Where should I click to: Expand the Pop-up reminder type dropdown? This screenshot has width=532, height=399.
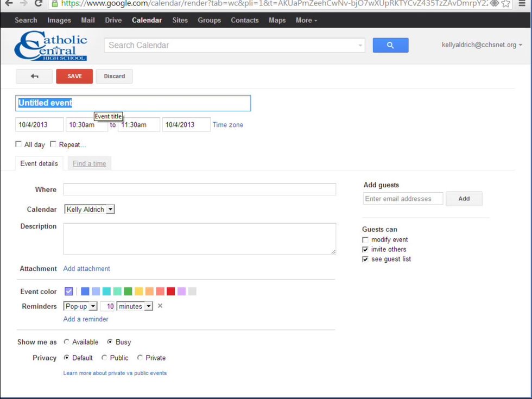80,307
